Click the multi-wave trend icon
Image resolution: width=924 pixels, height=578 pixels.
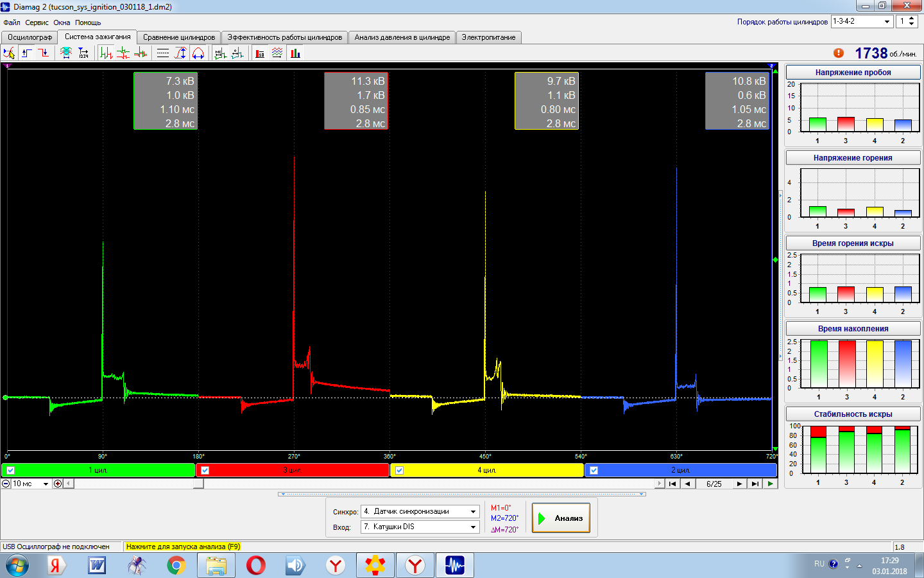pos(277,53)
